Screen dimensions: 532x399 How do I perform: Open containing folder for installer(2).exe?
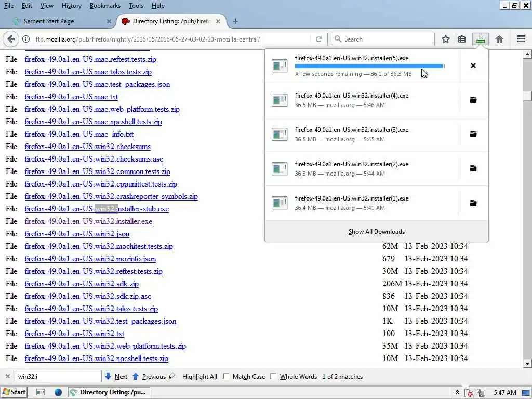click(473, 168)
